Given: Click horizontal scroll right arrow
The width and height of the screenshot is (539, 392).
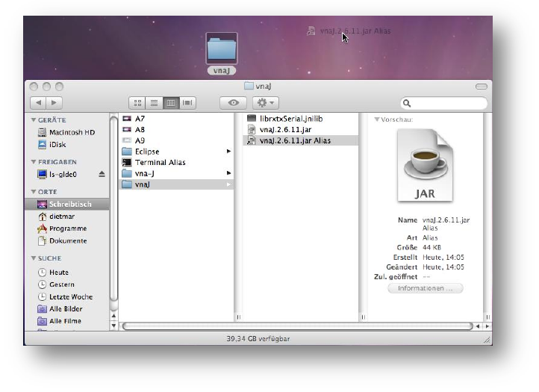Looking at the screenshot, I should 487,326.
